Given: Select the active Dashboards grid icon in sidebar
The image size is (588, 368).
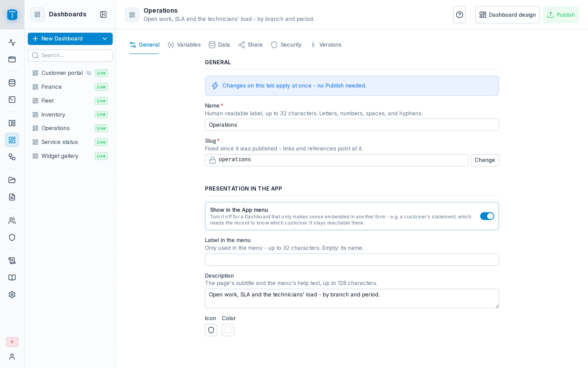Looking at the screenshot, I should point(12,140).
